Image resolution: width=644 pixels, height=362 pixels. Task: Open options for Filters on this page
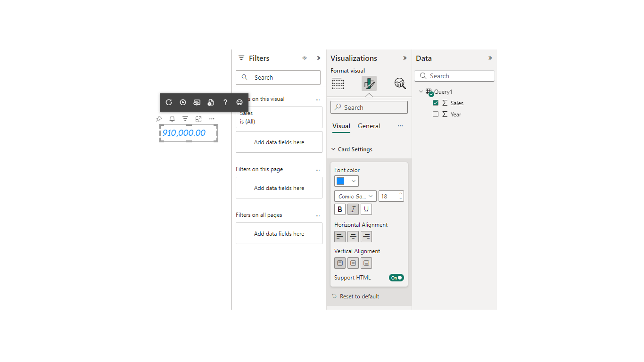(318, 170)
